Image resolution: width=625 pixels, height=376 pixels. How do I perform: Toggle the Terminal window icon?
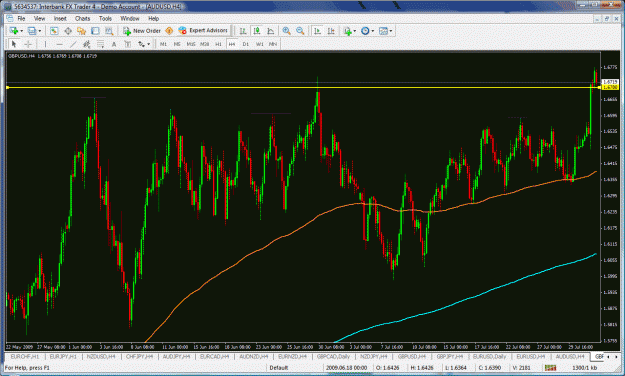95,31
